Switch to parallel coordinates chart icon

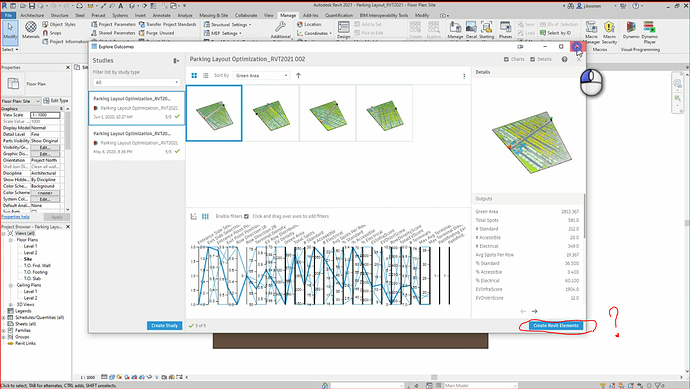(x=205, y=216)
